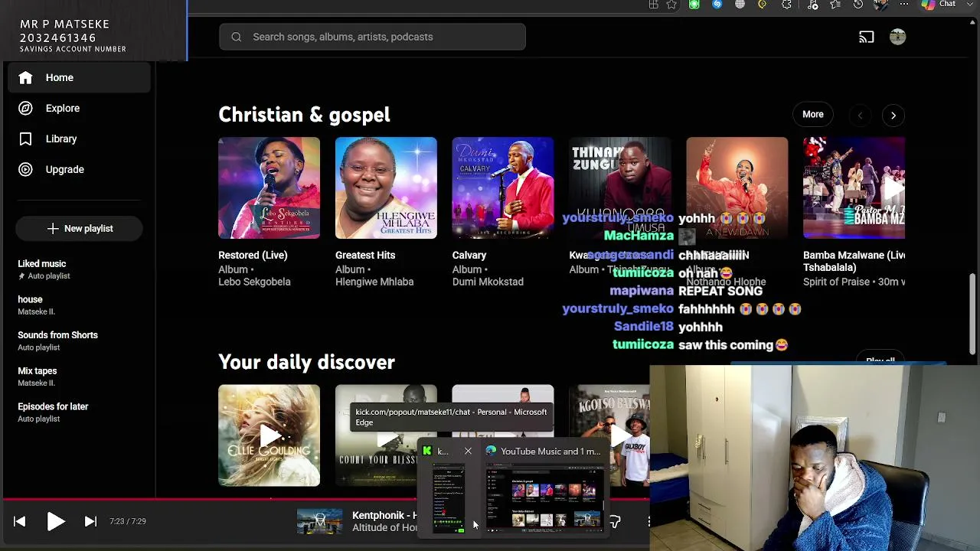Open the YouTube Music account avatar
Screen dimensions: 980x551
coord(897,37)
